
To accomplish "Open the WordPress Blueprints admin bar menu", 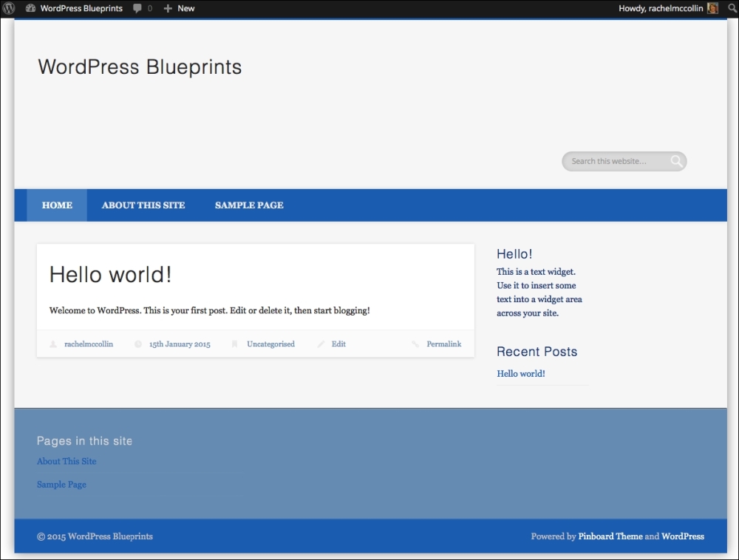I will pos(81,8).
